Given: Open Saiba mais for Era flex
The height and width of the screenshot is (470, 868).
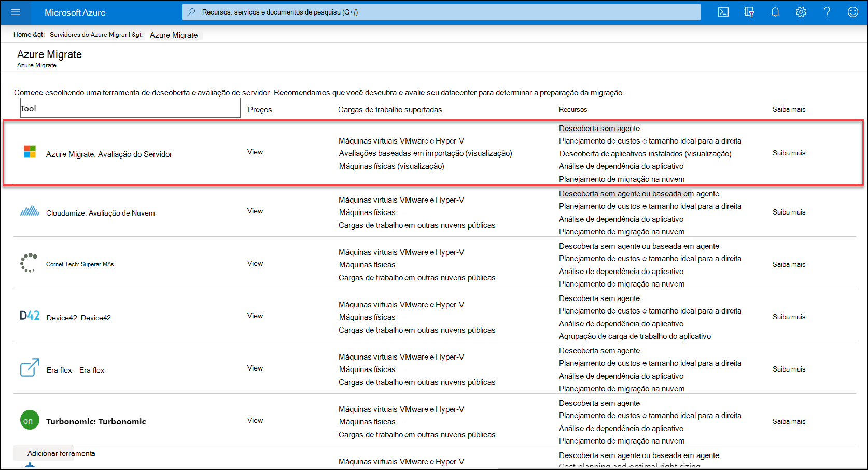Looking at the screenshot, I should [x=789, y=369].
